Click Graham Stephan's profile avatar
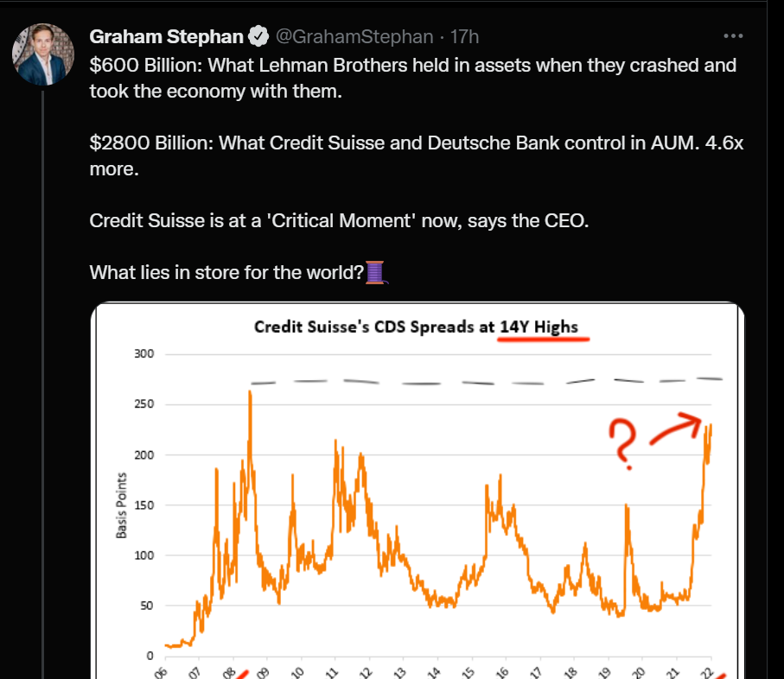 coord(43,54)
